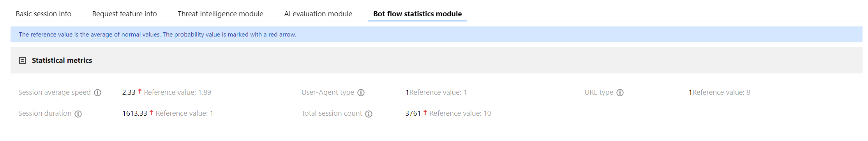Click the Session average speed label
The width and height of the screenshot is (868, 141).
pos(55,92)
